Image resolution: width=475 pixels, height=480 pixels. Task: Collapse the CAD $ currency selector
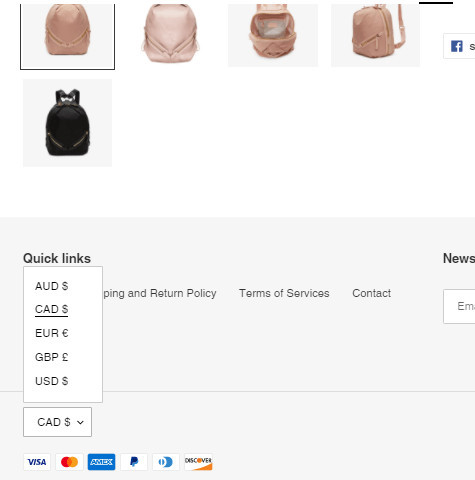click(x=57, y=422)
